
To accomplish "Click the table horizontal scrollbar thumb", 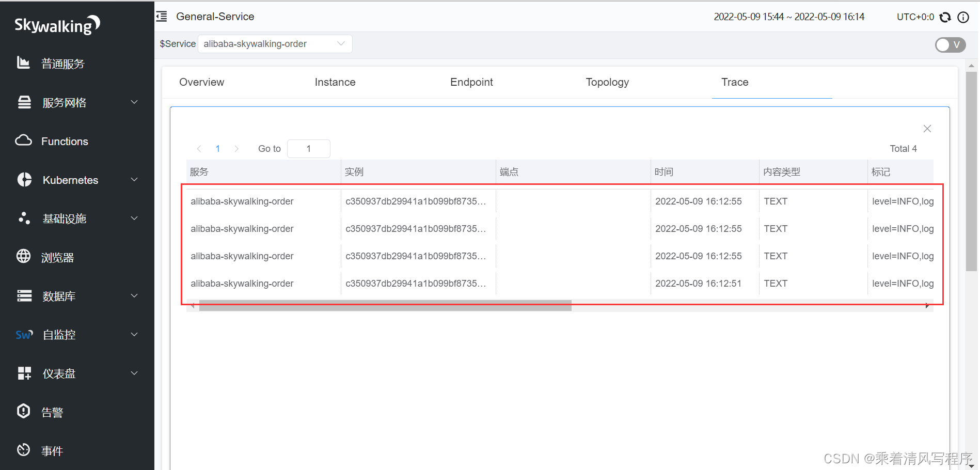I will [x=385, y=305].
